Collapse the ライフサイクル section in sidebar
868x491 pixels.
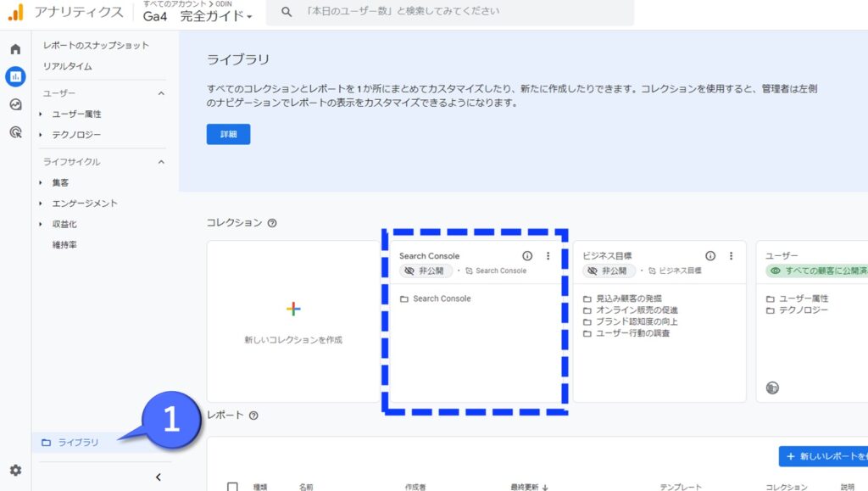click(x=161, y=162)
